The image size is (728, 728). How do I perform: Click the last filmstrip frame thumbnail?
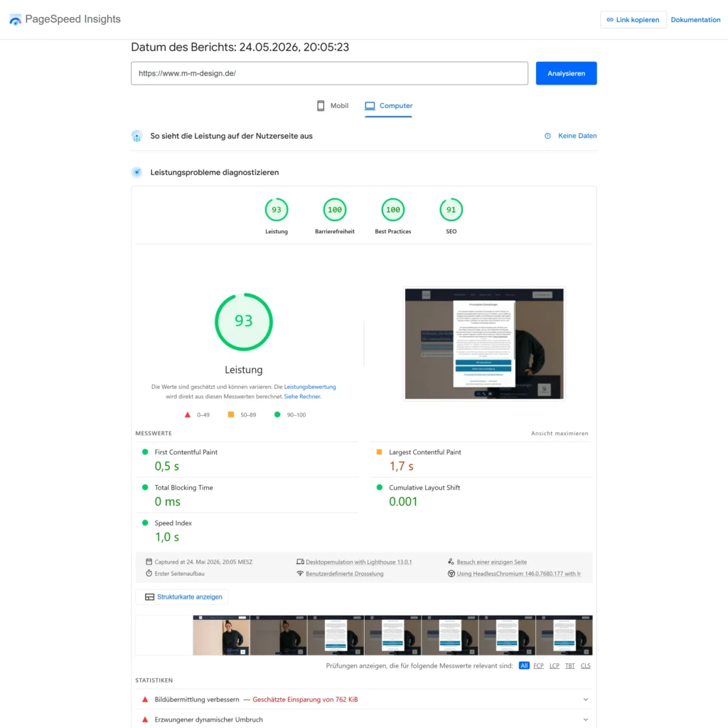(564, 635)
